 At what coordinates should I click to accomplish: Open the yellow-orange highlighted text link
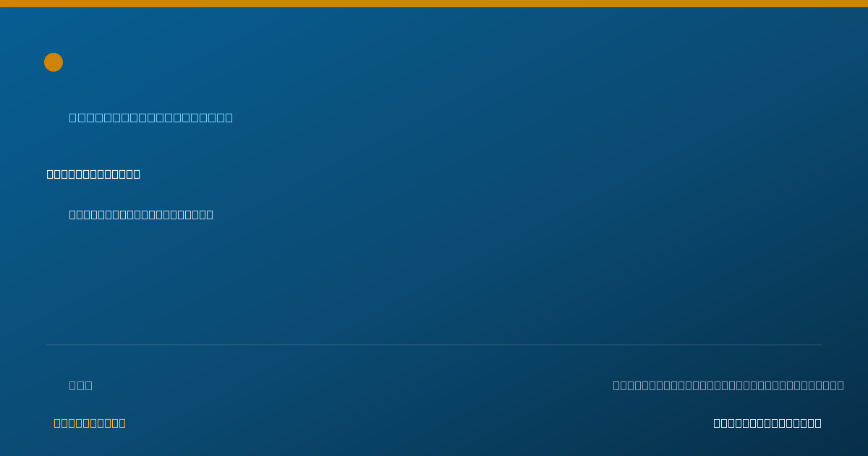coord(90,423)
